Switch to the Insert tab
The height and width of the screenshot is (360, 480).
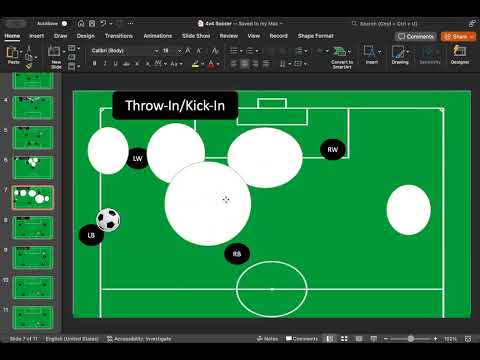[x=37, y=36]
